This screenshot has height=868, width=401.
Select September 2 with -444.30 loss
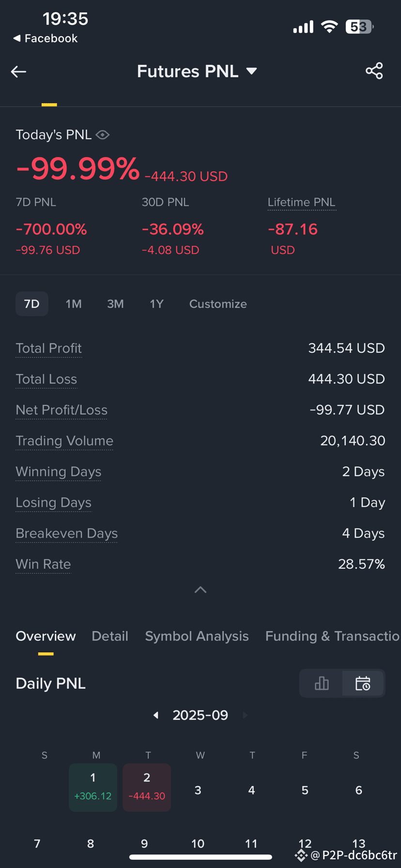click(147, 787)
